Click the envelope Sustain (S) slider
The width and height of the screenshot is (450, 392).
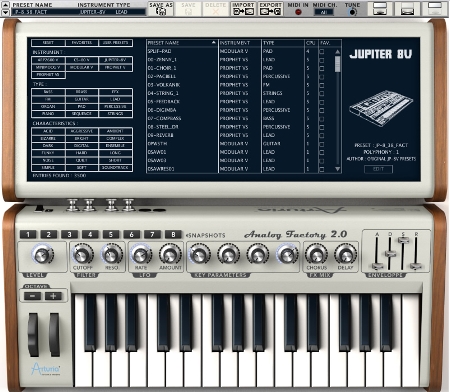[x=403, y=240]
